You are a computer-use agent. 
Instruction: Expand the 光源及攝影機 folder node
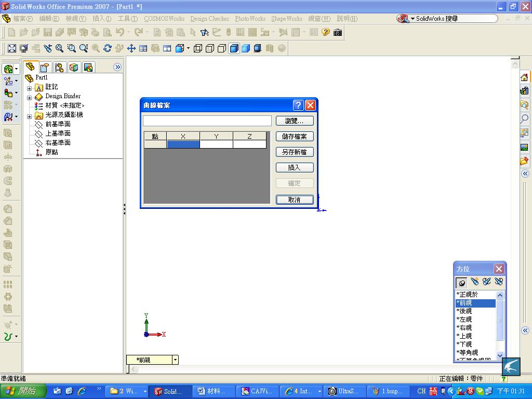(30, 116)
